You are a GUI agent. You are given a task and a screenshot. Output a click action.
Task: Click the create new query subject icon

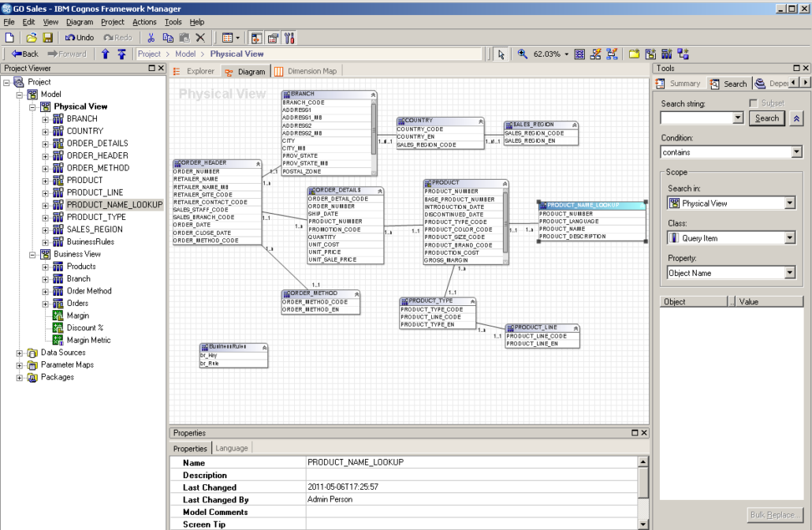(x=666, y=54)
